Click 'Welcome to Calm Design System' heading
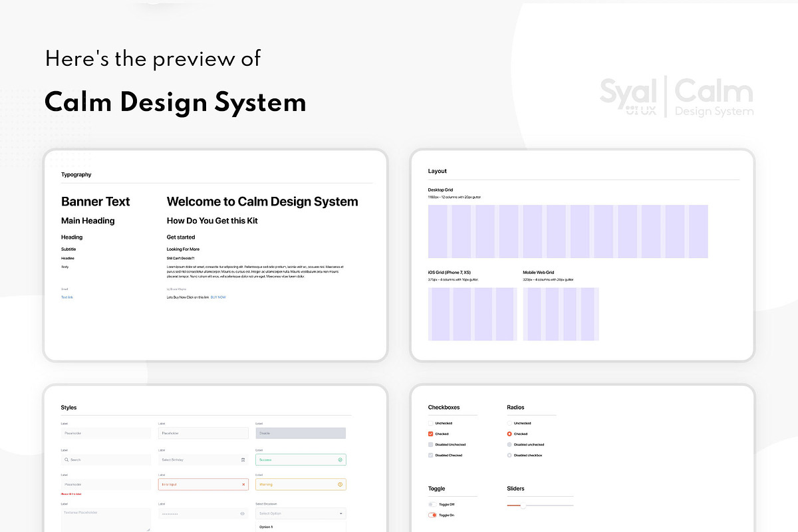 click(262, 201)
